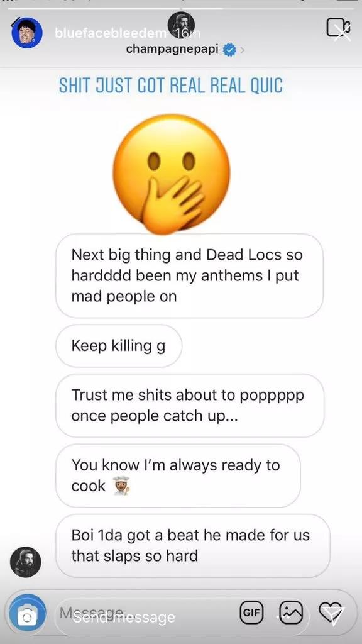Tap the verified badge beside champagnepapi
Viewport: 362px width, 644px height.
[229, 50]
